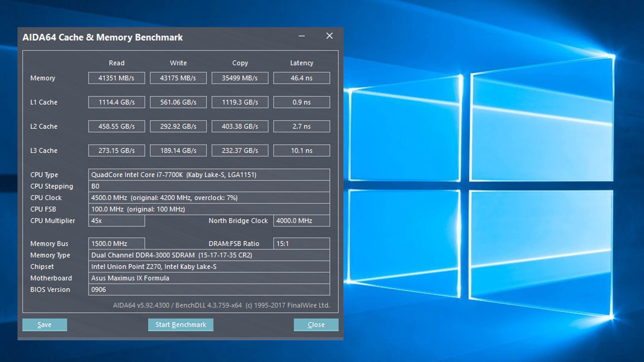The height and width of the screenshot is (362, 644).
Task: Click CPU Clock field 4500.0 MHz
Action: pyautogui.click(x=209, y=198)
